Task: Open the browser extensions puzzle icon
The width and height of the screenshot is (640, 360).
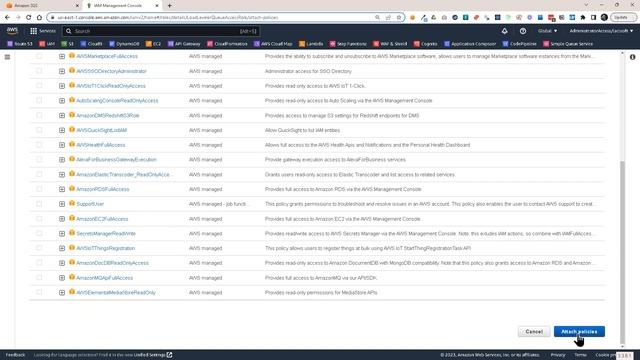Action: pos(583,18)
